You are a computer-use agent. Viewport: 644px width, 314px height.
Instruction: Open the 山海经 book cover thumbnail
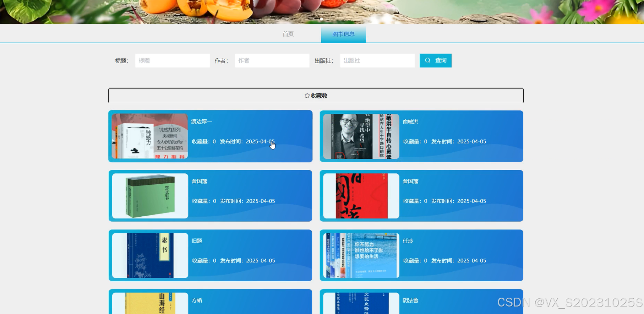coord(150,303)
